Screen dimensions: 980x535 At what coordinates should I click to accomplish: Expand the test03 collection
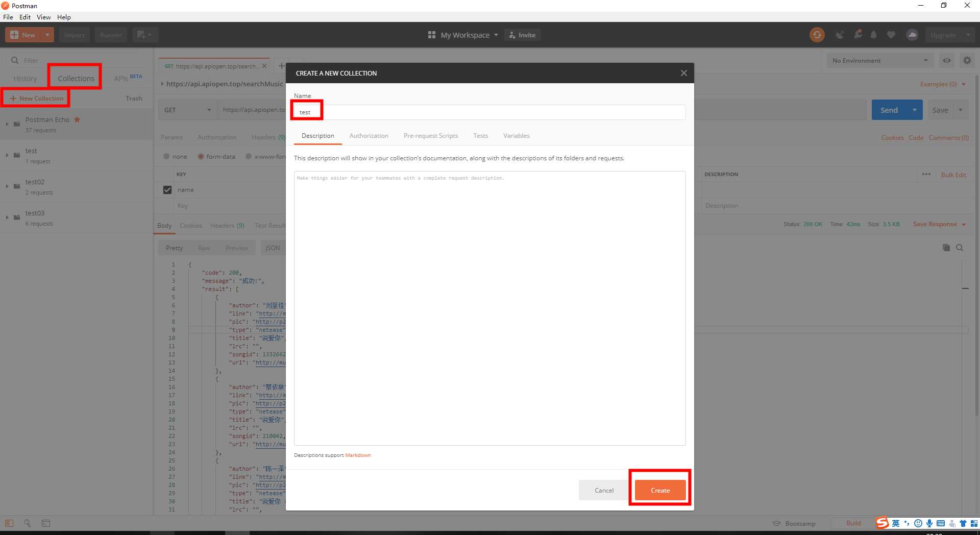click(7, 217)
